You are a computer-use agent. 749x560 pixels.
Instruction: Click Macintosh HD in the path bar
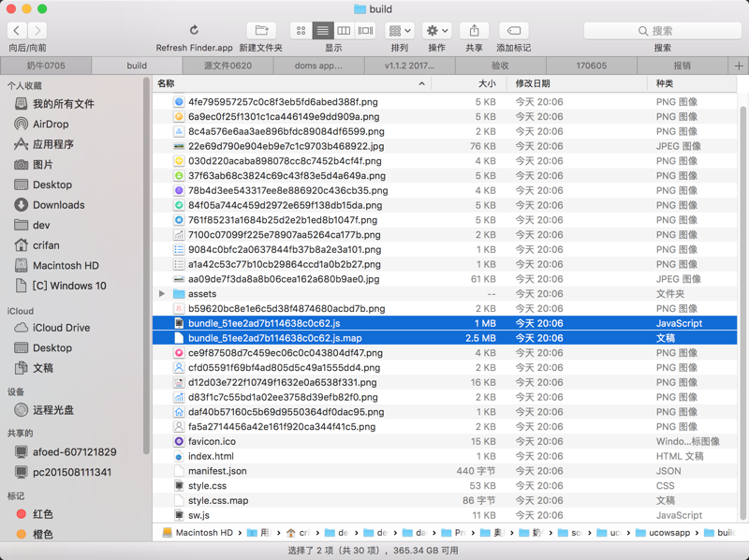pyautogui.click(x=198, y=533)
